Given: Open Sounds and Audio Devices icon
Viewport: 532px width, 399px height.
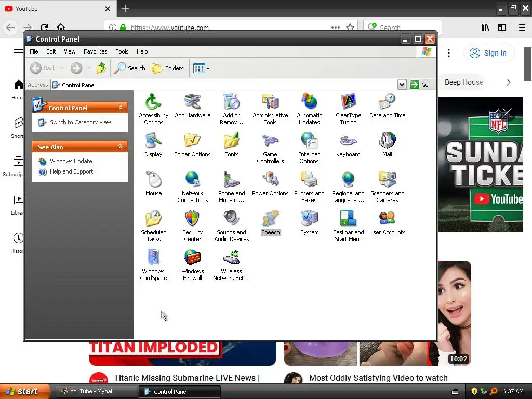Looking at the screenshot, I should [x=231, y=226].
